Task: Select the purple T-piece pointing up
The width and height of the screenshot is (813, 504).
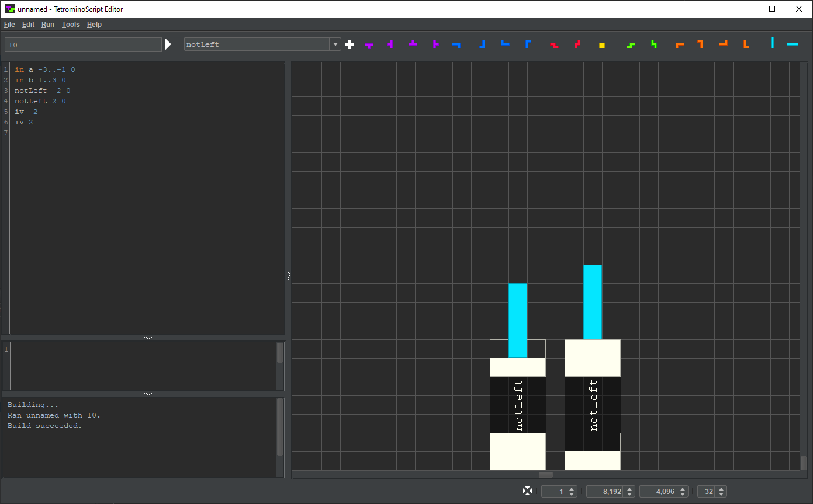Action: click(413, 43)
